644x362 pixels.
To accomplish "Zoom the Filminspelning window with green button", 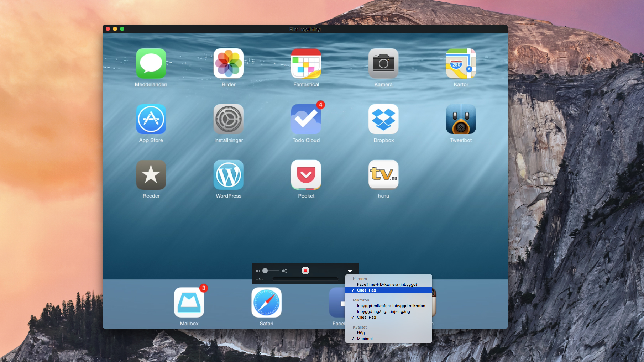I will click(122, 29).
